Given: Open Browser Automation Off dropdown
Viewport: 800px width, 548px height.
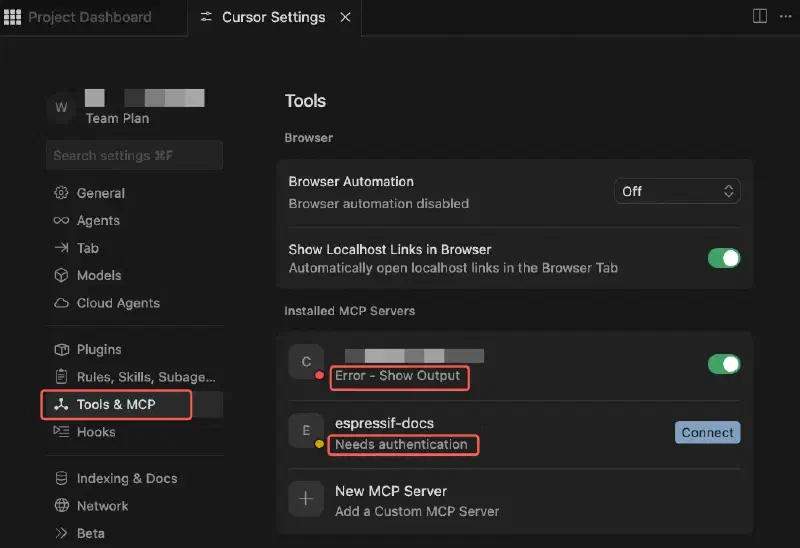Looking at the screenshot, I should pos(677,191).
